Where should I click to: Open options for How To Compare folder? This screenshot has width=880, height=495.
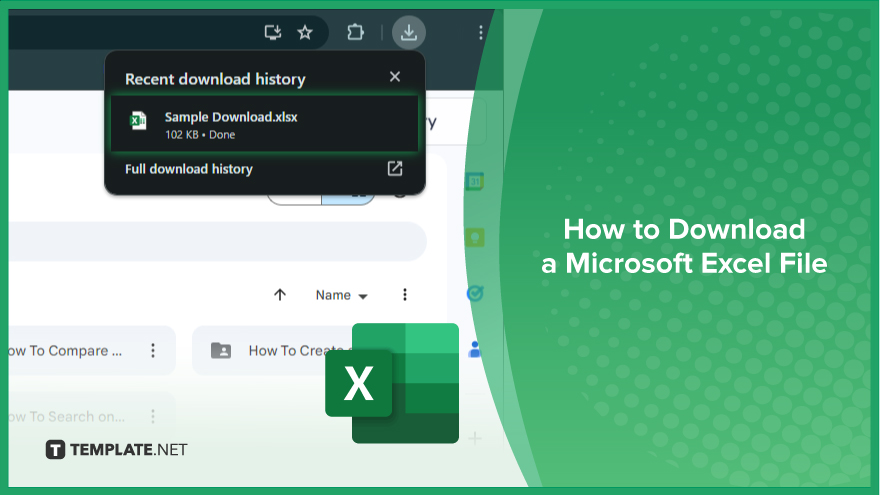click(153, 351)
